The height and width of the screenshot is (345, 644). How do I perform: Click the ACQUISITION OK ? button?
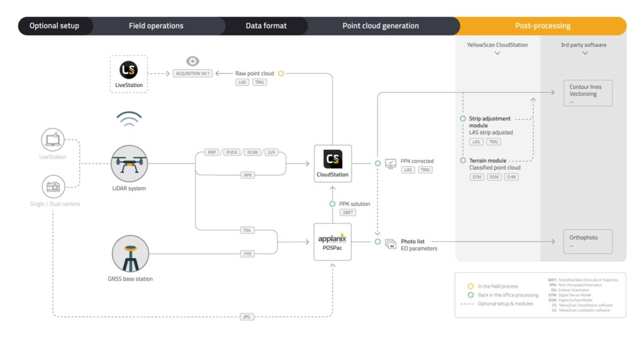pos(192,74)
